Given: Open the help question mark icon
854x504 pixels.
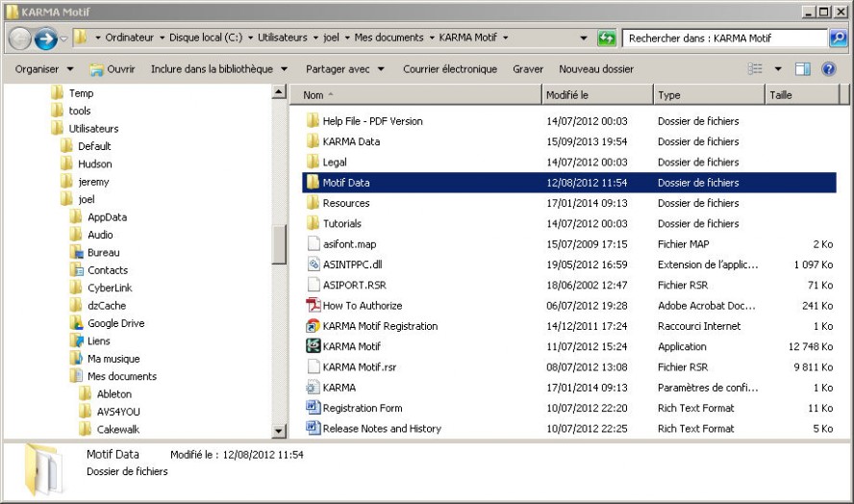Looking at the screenshot, I should pyautogui.click(x=828, y=69).
